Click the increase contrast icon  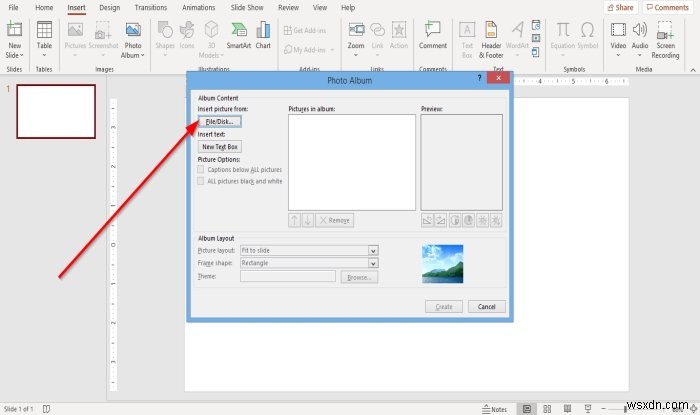[x=455, y=220]
